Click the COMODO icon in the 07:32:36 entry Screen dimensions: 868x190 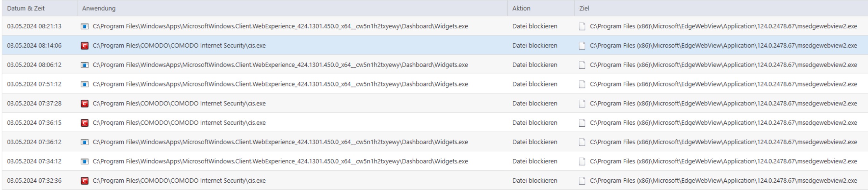coord(84,181)
